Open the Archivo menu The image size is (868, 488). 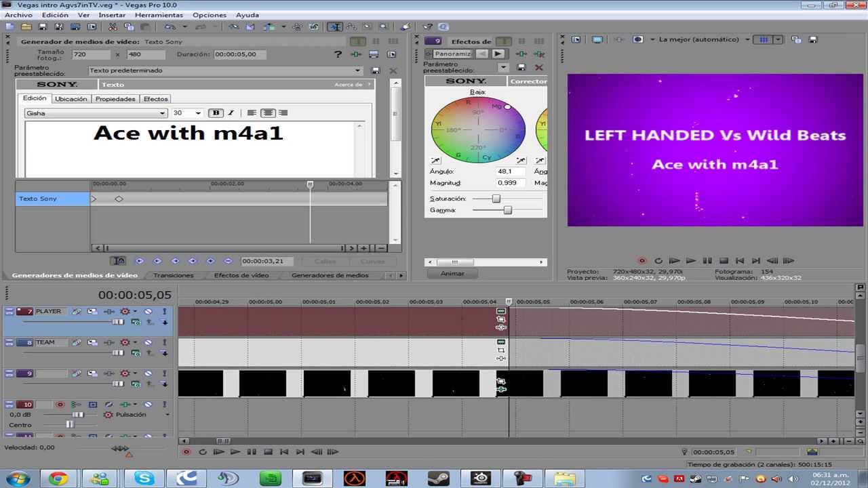(18, 15)
